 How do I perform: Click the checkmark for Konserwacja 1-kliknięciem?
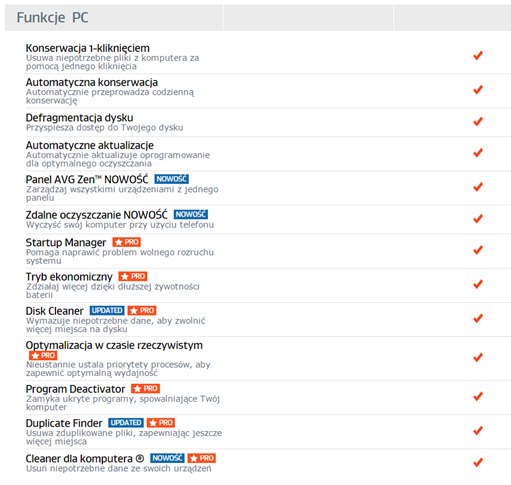478,55
